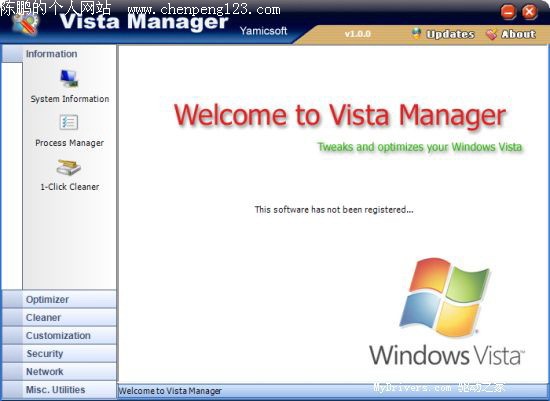Expand the Customization section
This screenshot has width=550, height=401.
tap(59, 335)
